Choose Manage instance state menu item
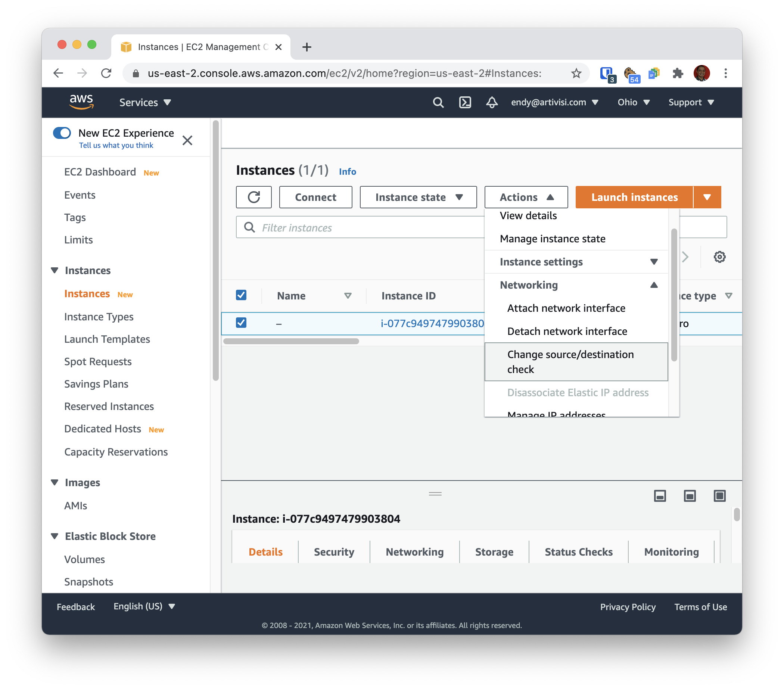This screenshot has height=690, width=784. coord(552,239)
